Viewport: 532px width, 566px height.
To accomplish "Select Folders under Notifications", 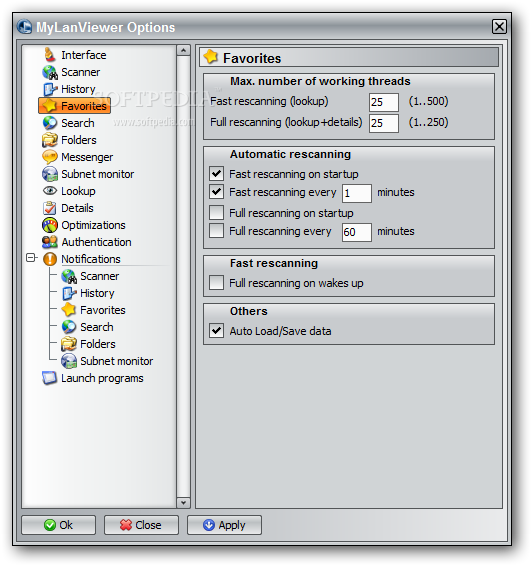I will point(98,344).
